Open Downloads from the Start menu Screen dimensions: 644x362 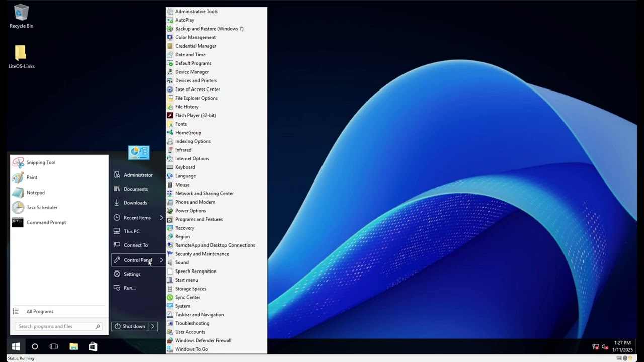point(138,203)
